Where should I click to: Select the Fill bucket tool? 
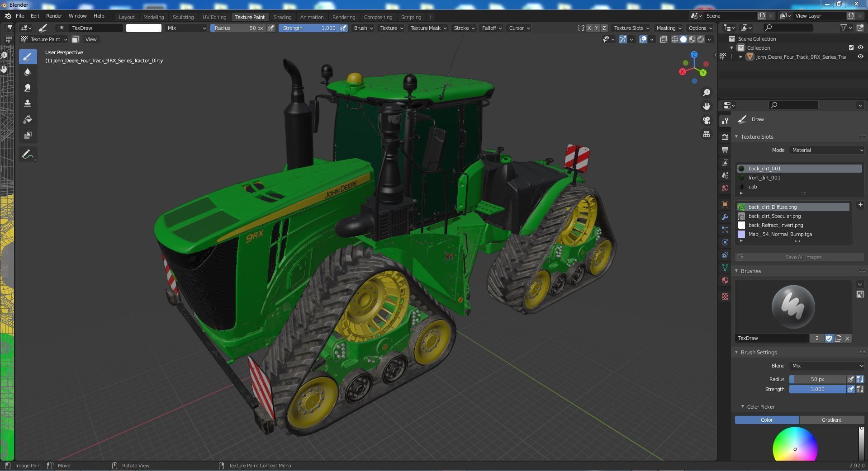click(x=28, y=119)
